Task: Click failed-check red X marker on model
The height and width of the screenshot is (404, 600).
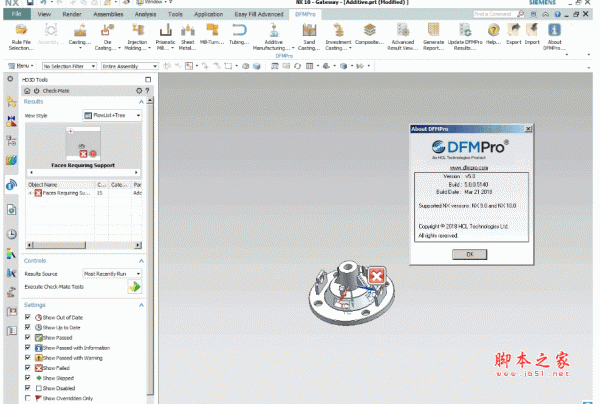Action: [x=377, y=276]
